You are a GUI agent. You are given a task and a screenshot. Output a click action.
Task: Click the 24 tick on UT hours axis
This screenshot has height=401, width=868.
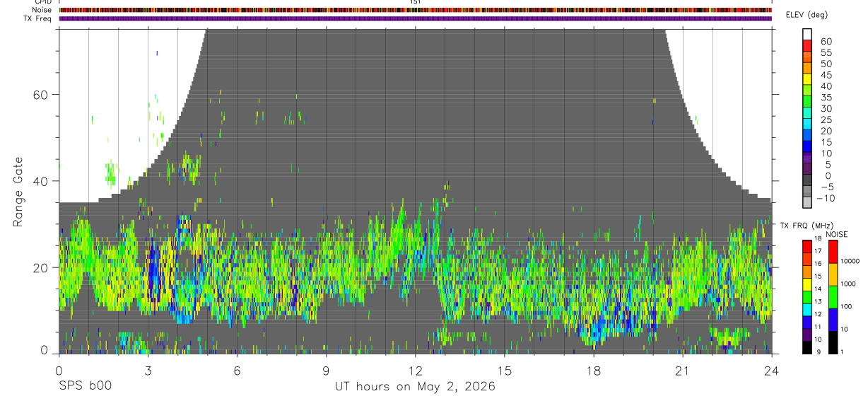[x=772, y=371]
